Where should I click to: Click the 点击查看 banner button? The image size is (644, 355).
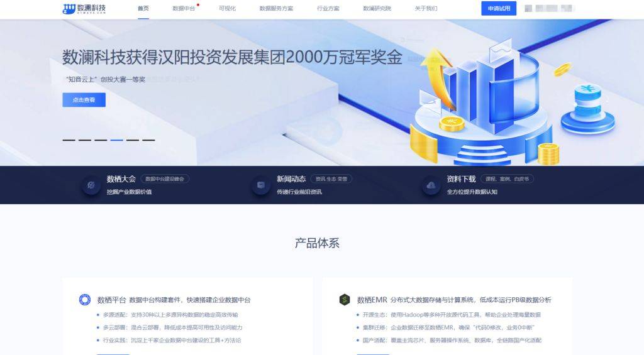point(84,100)
